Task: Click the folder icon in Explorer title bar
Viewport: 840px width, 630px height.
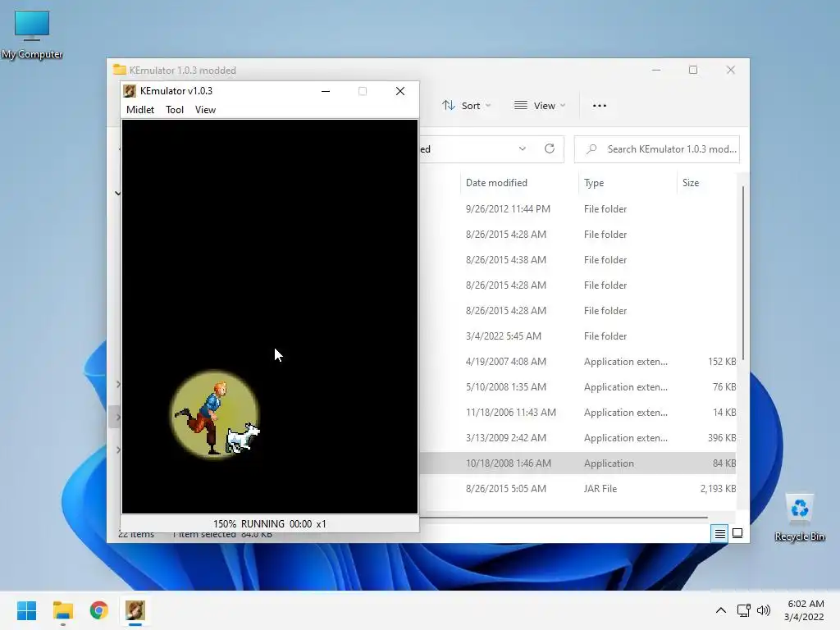Action: point(120,71)
